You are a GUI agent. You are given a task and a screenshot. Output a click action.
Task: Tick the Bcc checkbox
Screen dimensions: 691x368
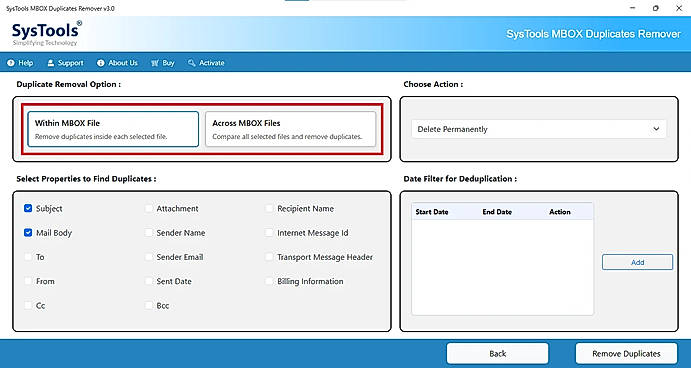coord(149,305)
